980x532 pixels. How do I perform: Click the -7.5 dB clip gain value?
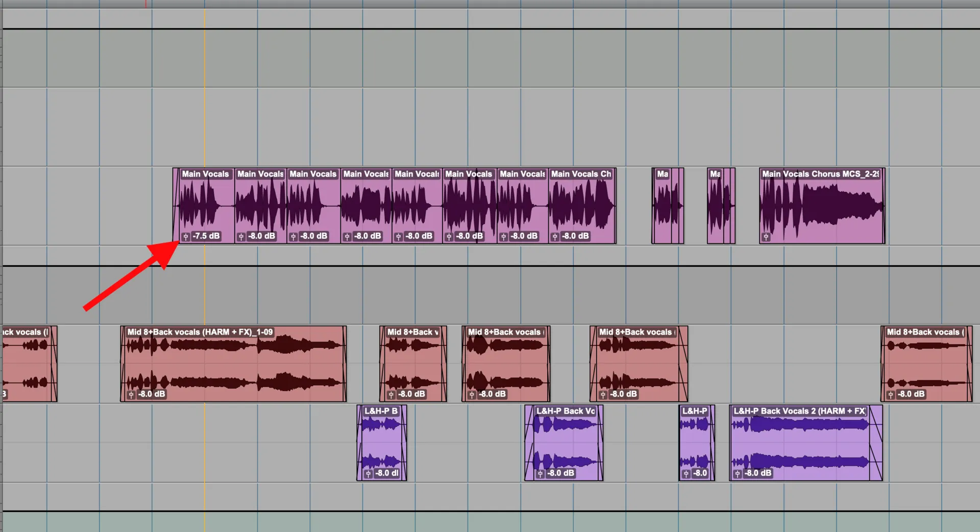pos(206,236)
